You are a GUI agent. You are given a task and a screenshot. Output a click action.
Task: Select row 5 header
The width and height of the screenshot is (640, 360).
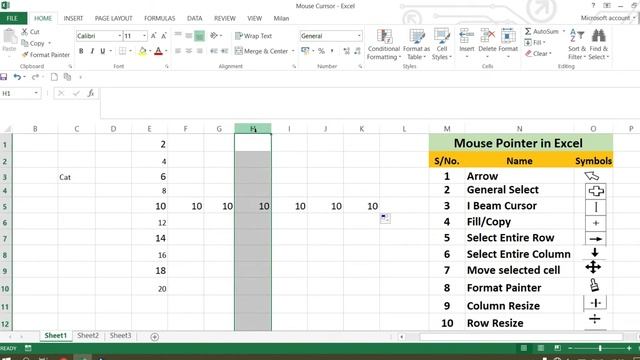click(x=5, y=206)
